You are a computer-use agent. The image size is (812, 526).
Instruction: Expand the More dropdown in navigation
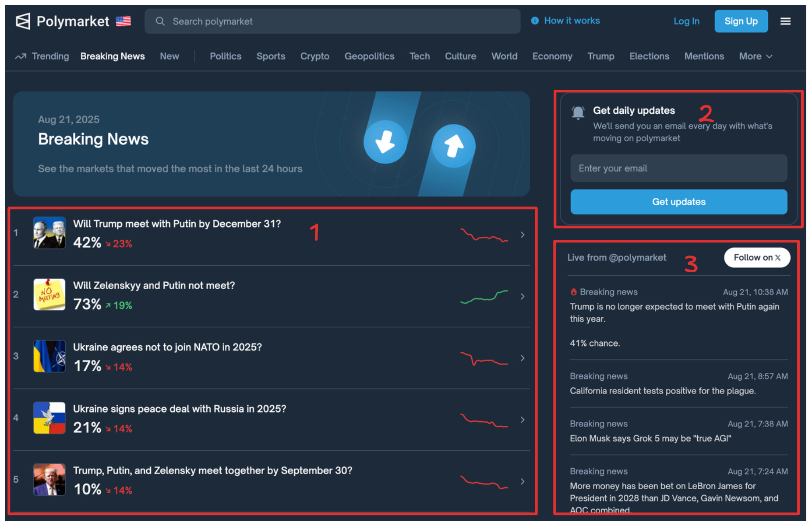tap(756, 56)
